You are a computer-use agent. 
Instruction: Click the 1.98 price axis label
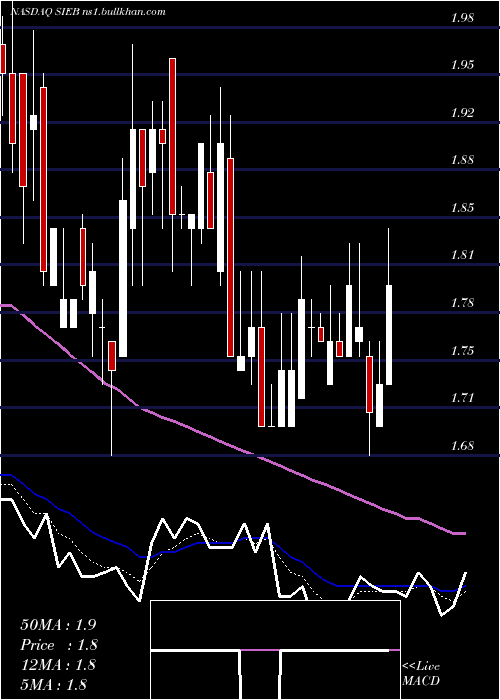(x=462, y=18)
